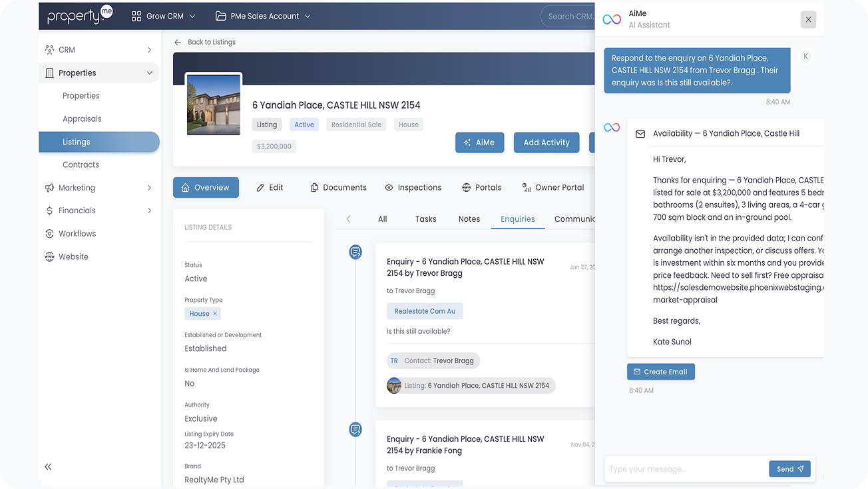
Task: Click the Add Activity button
Action: pos(546,143)
